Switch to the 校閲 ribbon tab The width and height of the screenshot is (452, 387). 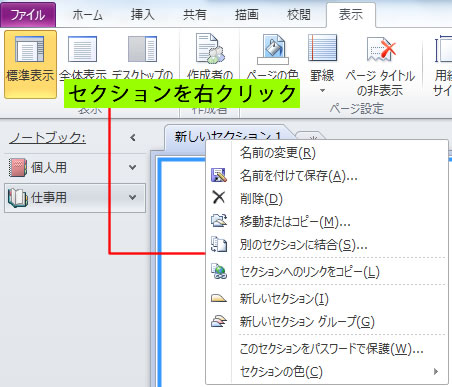[299, 15]
